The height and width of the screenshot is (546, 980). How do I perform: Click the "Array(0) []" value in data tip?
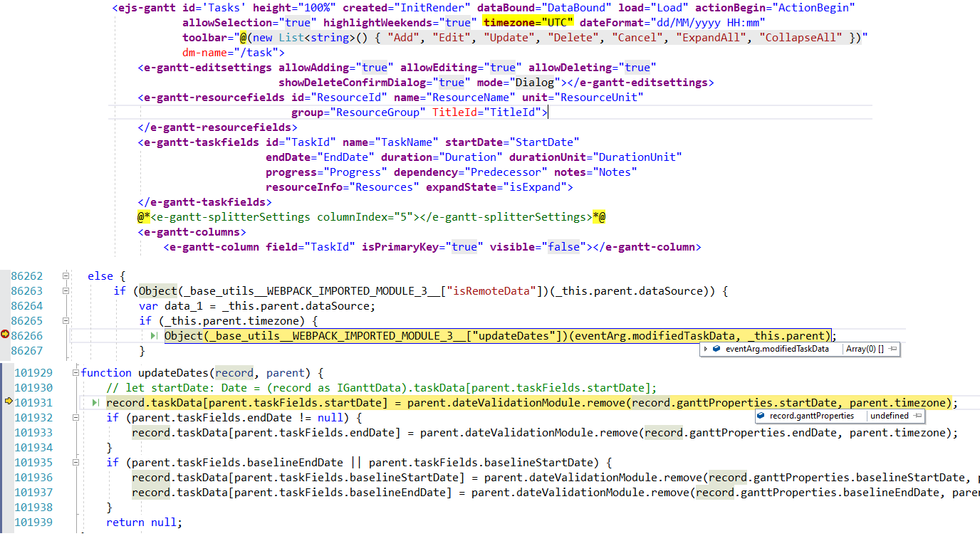click(x=864, y=349)
